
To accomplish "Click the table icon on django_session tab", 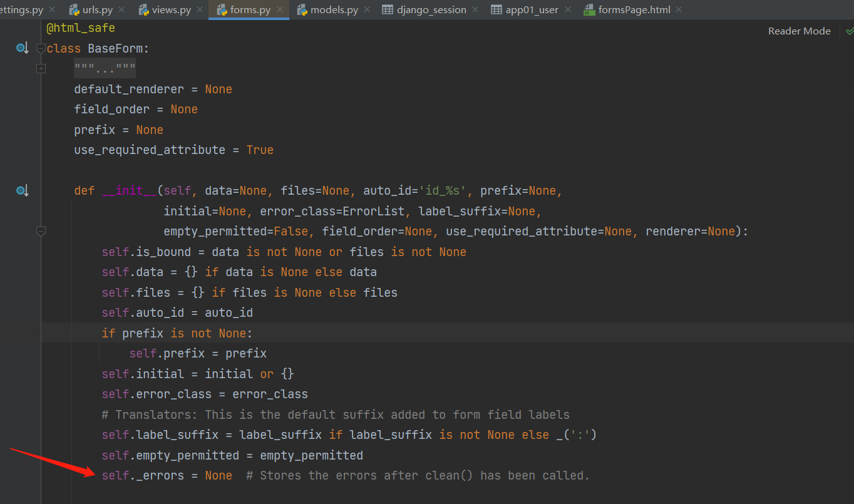I will click(x=388, y=9).
